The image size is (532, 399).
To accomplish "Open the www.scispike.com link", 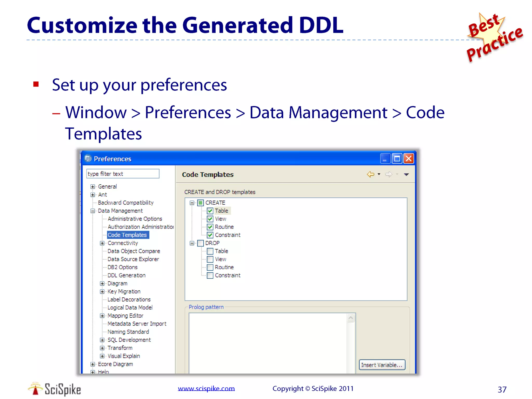I will [206, 389].
